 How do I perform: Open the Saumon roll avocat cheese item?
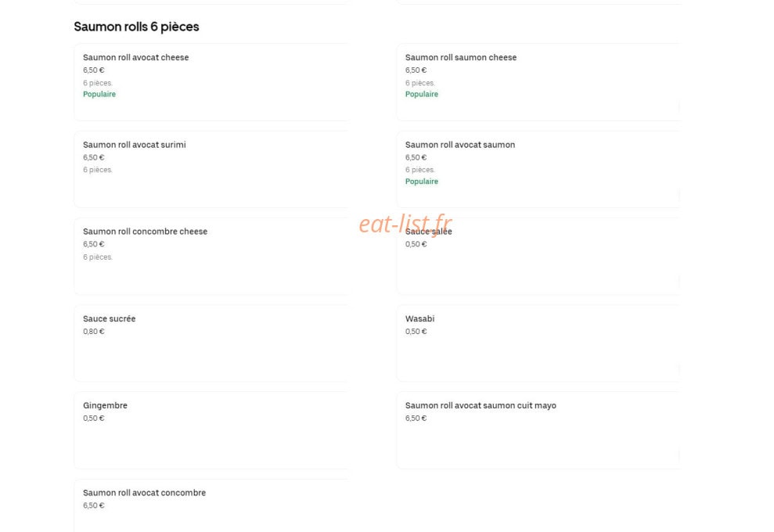(x=212, y=82)
